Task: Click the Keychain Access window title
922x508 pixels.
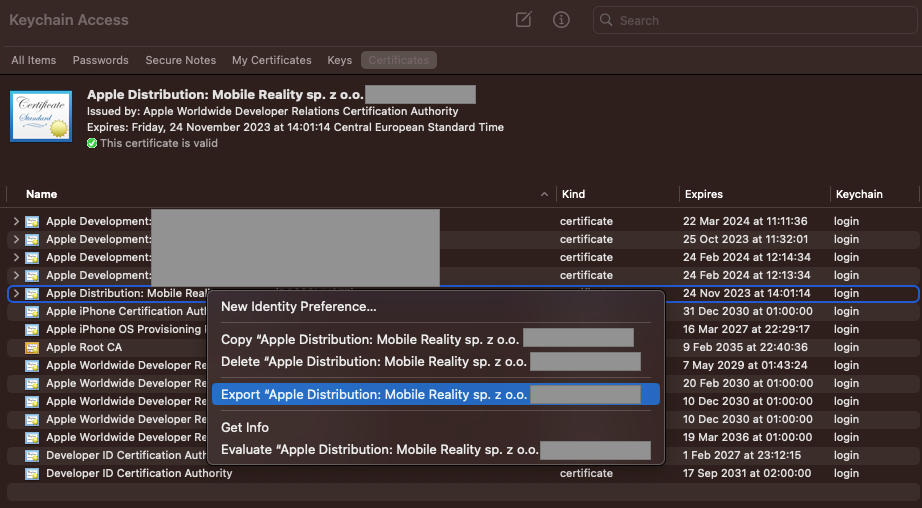Action: click(x=69, y=19)
